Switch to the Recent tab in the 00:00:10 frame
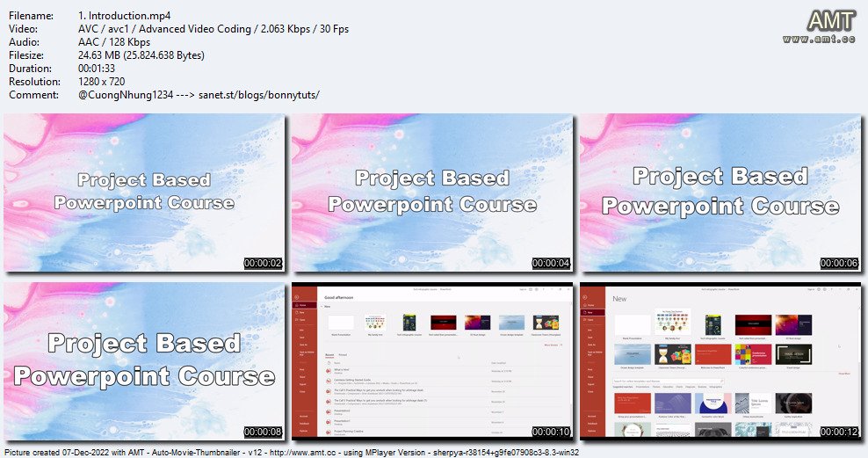 (x=329, y=354)
